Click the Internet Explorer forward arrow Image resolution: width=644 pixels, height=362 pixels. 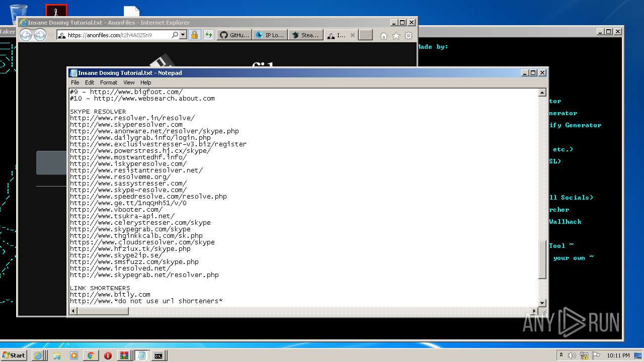point(40,35)
